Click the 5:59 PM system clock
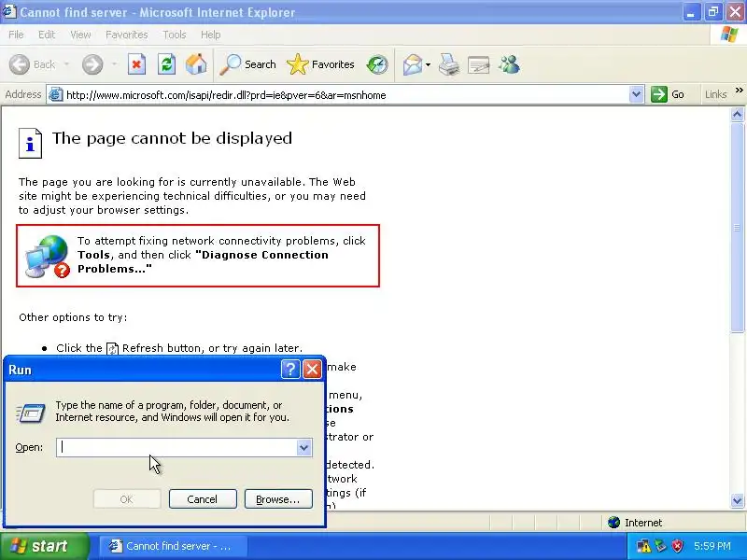747x560 pixels. click(712, 546)
